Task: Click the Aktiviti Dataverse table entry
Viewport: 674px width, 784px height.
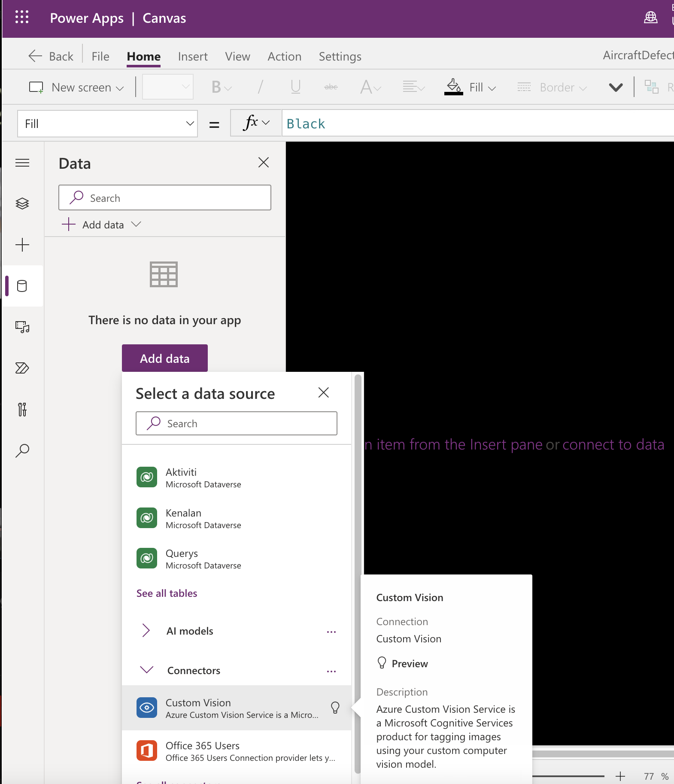Action: coord(237,477)
